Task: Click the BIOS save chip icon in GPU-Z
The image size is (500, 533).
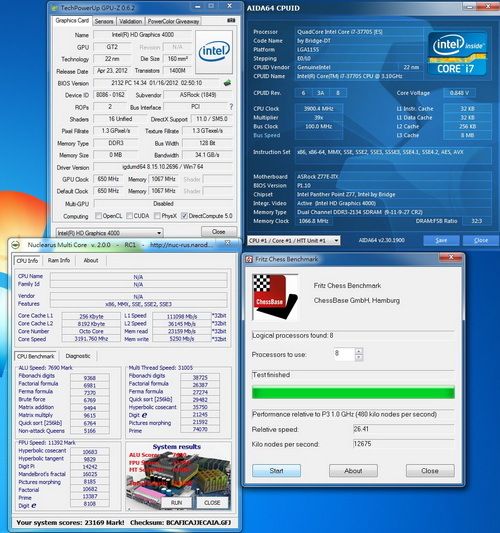Action: point(227,83)
